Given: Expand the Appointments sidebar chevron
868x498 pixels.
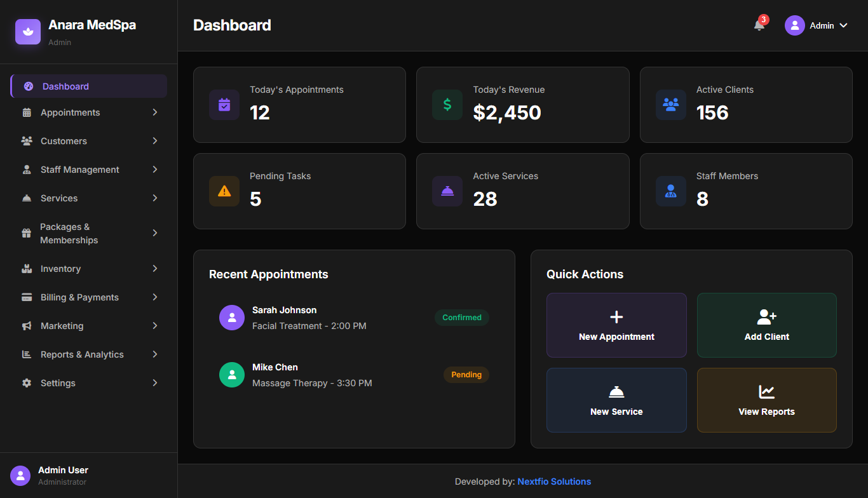Looking at the screenshot, I should coord(154,112).
